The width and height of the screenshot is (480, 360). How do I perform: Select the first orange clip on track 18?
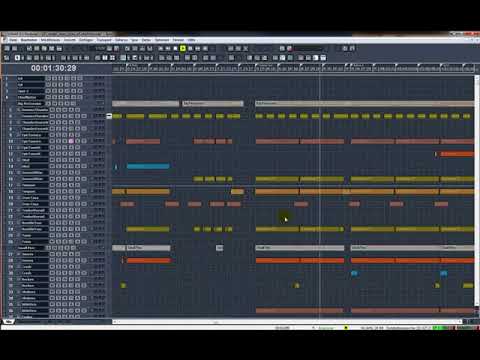tap(118, 191)
